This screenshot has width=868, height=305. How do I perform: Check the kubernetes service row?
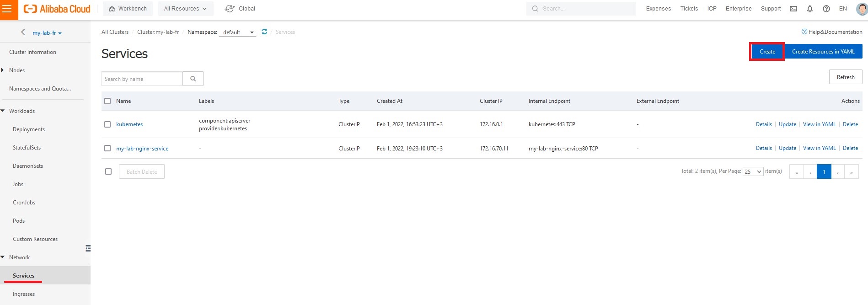pyautogui.click(x=107, y=124)
